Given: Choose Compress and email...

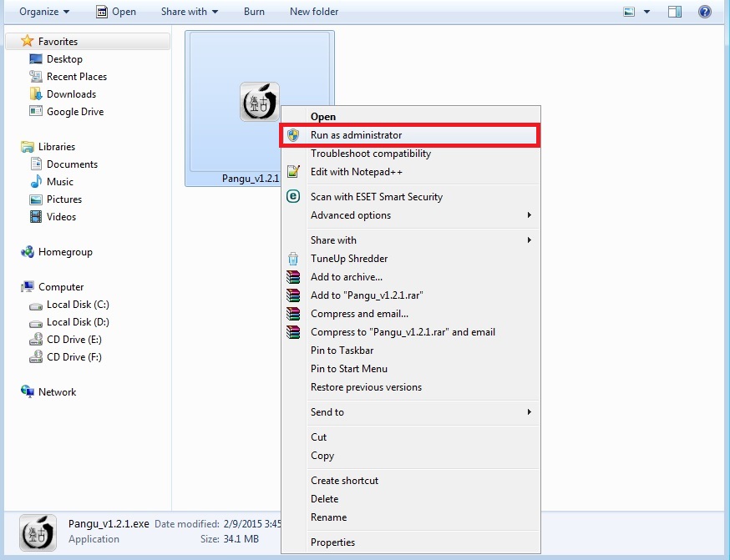Looking at the screenshot, I should click(410, 314).
